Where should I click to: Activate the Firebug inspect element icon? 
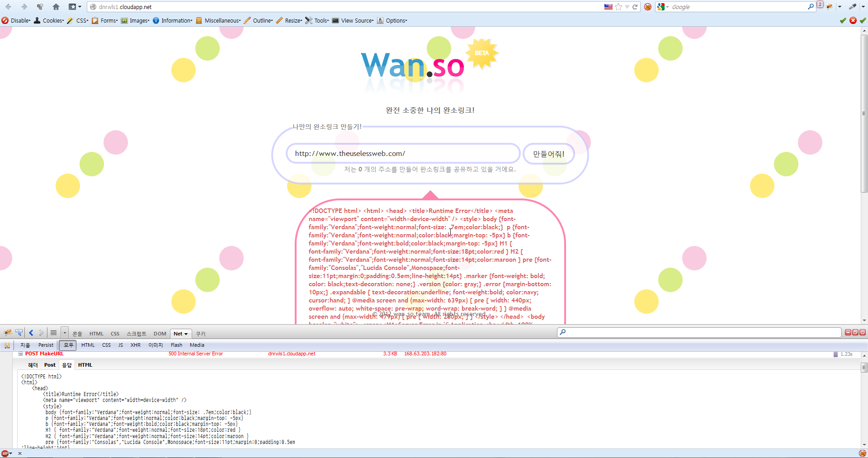pyautogui.click(x=19, y=333)
